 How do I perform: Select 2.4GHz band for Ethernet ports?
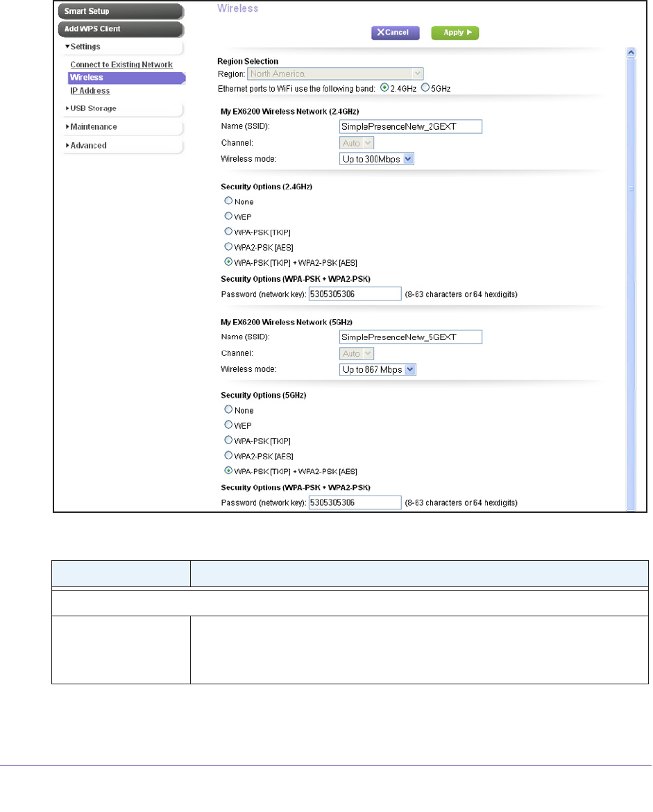[384, 87]
